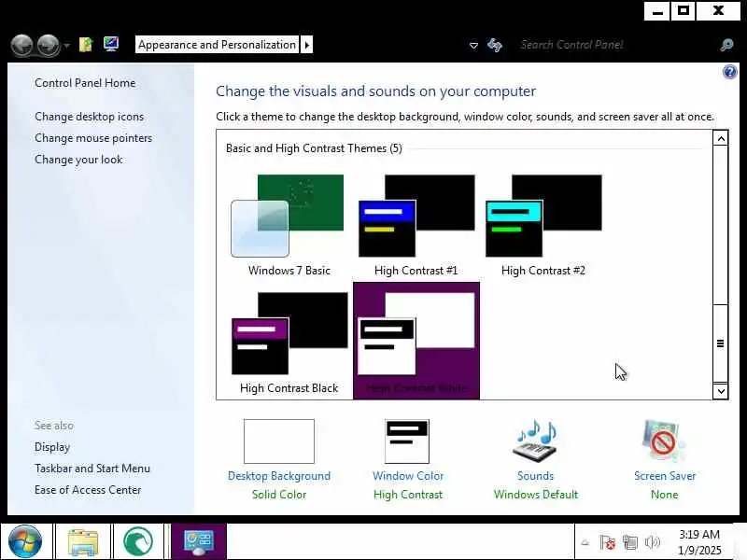747x560 pixels.
Task: Click Solid Color under Desktop Background
Action: point(279,495)
